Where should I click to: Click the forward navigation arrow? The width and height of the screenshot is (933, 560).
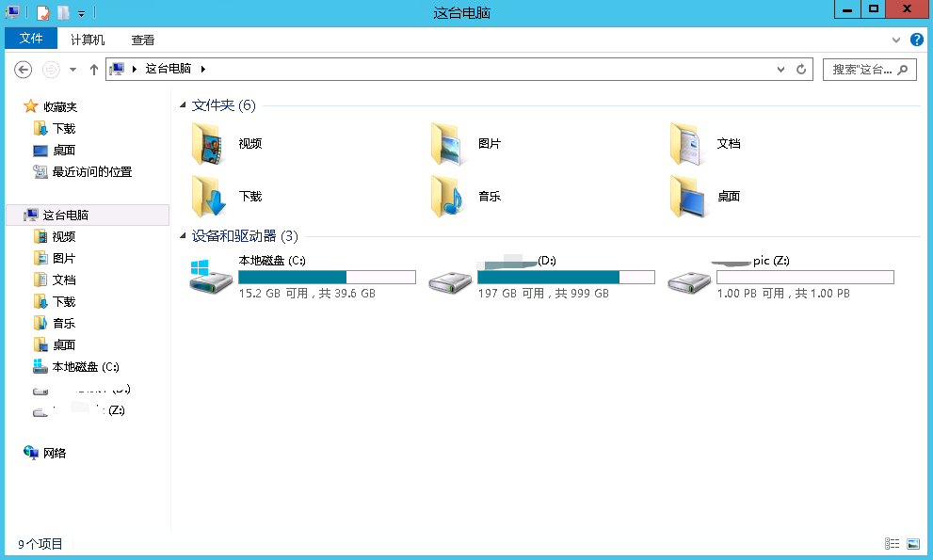point(51,70)
